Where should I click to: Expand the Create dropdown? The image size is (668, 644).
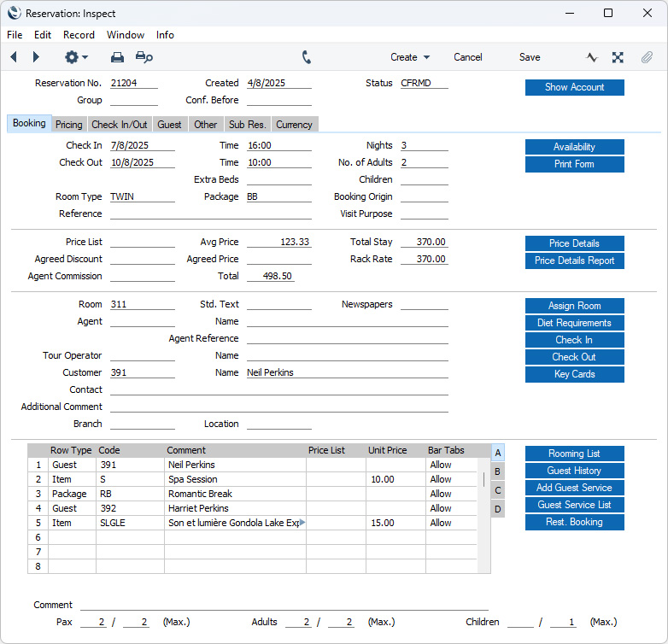[410, 57]
